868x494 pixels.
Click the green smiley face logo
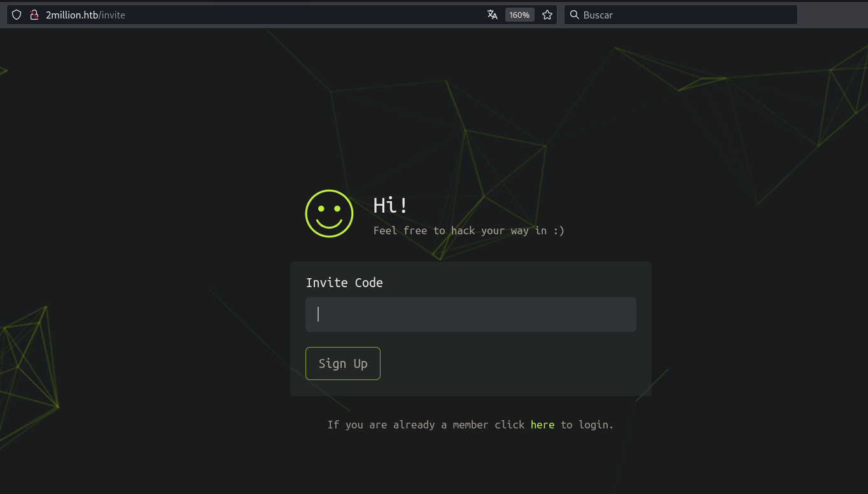tap(329, 214)
